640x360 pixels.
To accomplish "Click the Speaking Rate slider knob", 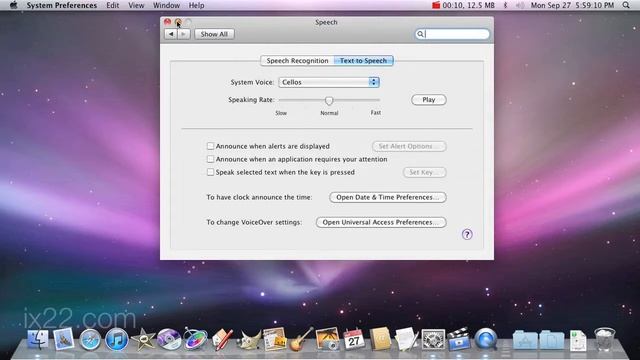I will coord(329,100).
